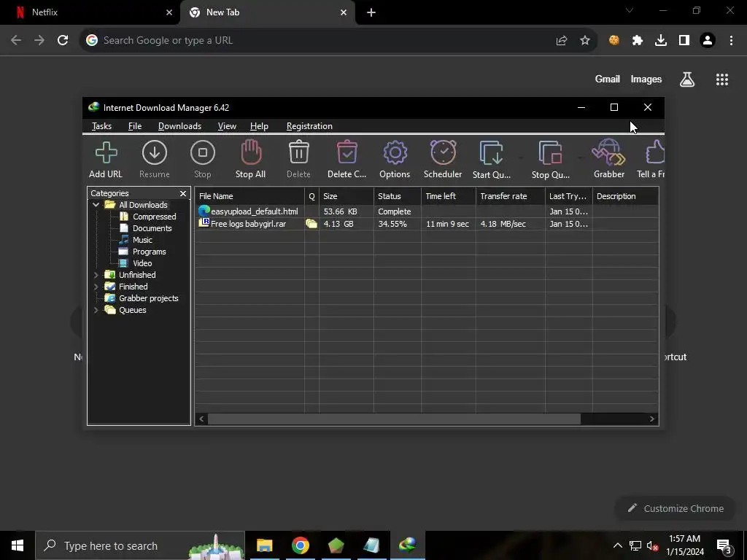This screenshot has height=560, width=747.
Task: Open the Grabber tool icon
Action: pyautogui.click(x=609, y=160)
